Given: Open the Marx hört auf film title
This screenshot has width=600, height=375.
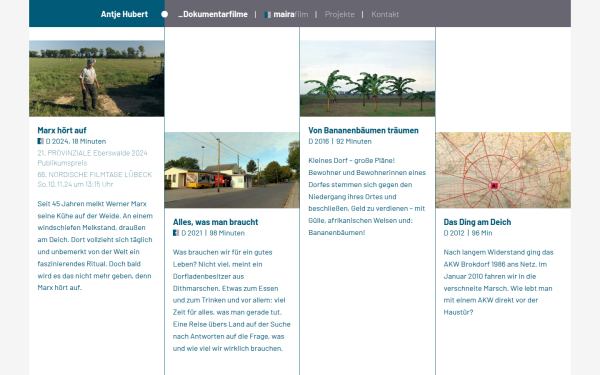Looking at the screenshot, I should 62,130.
